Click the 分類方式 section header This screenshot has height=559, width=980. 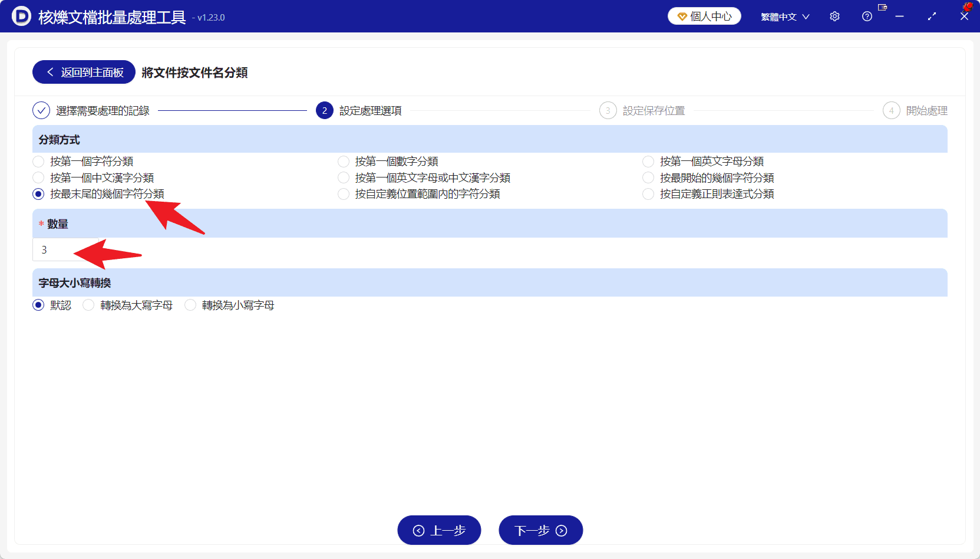click(490, 139)
